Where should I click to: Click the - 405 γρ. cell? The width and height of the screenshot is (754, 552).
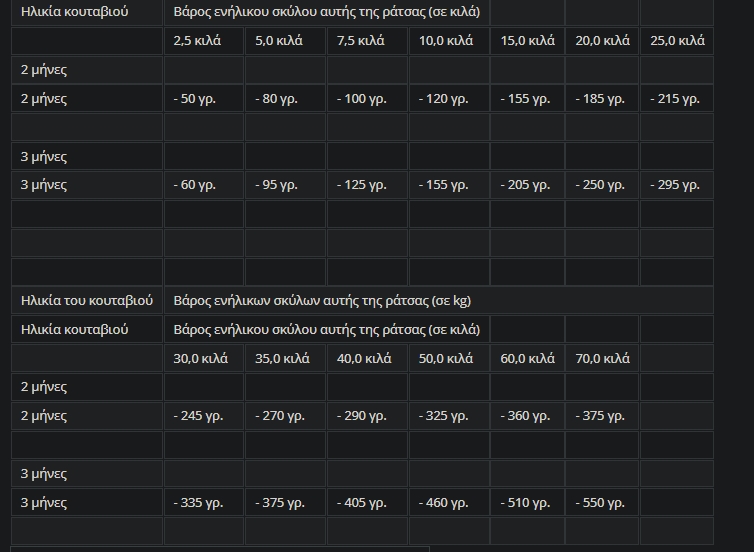367,502
